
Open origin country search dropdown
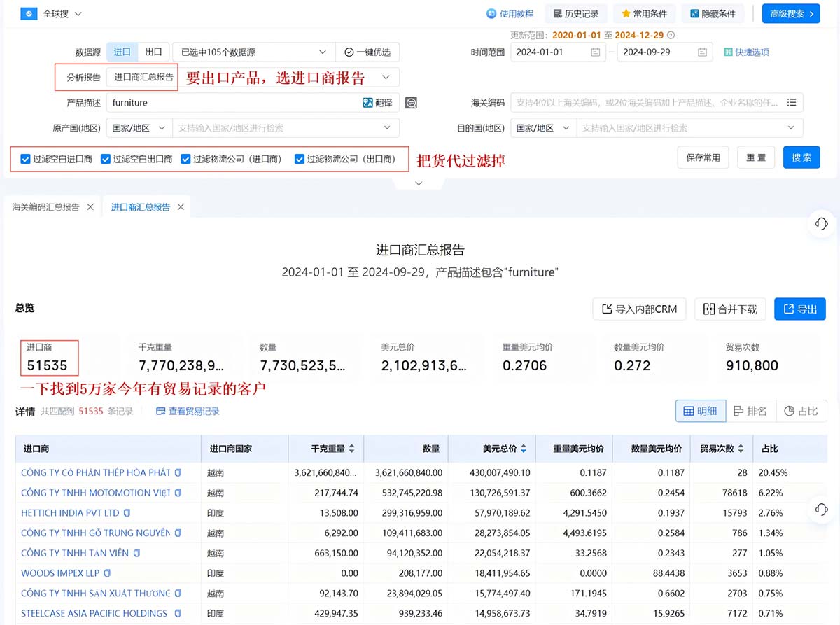286,128
